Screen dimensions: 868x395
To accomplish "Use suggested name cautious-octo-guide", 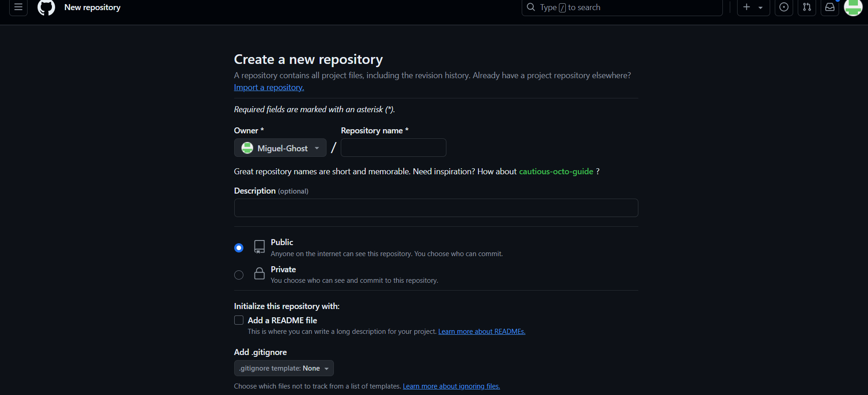I will click(x=556, y=172).
